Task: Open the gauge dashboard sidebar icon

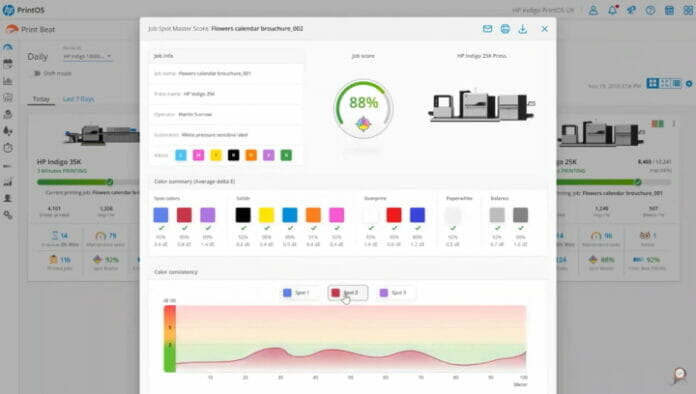Action: click(x=8, y=47)
